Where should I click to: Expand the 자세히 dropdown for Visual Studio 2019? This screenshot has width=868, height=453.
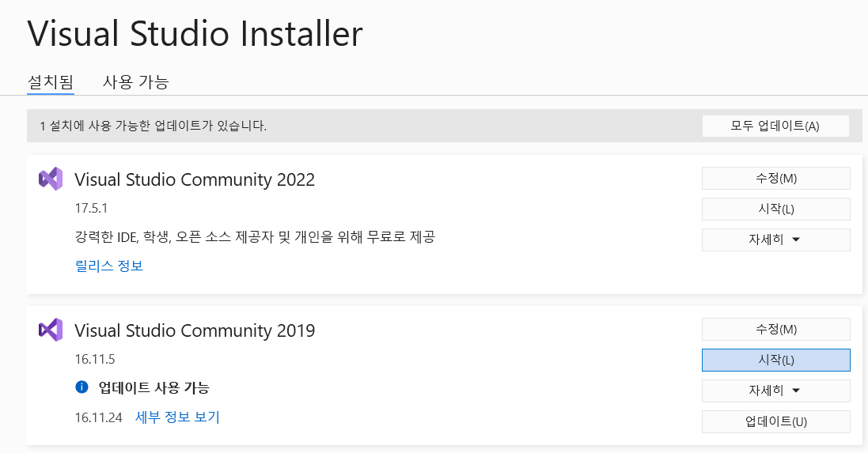tap(776, 391)
